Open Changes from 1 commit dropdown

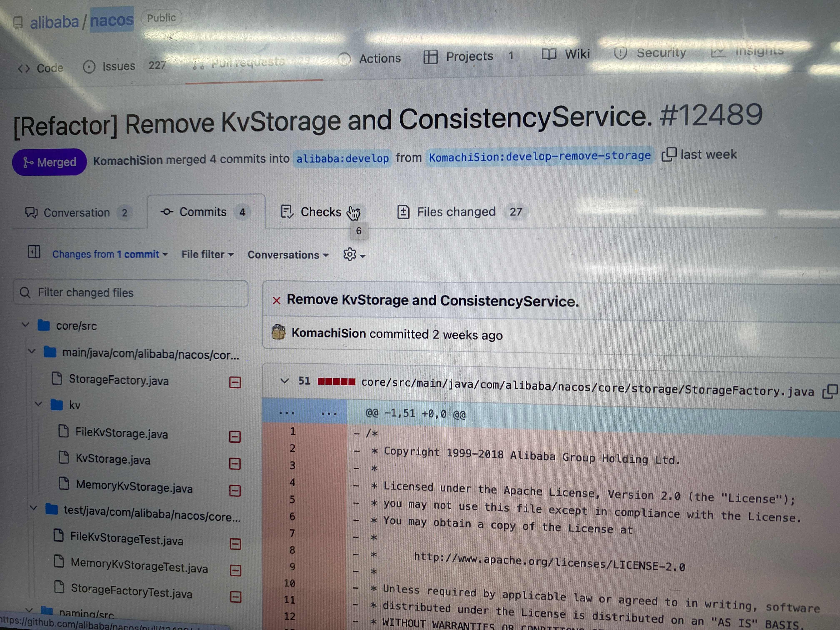(x=110, y=254)
